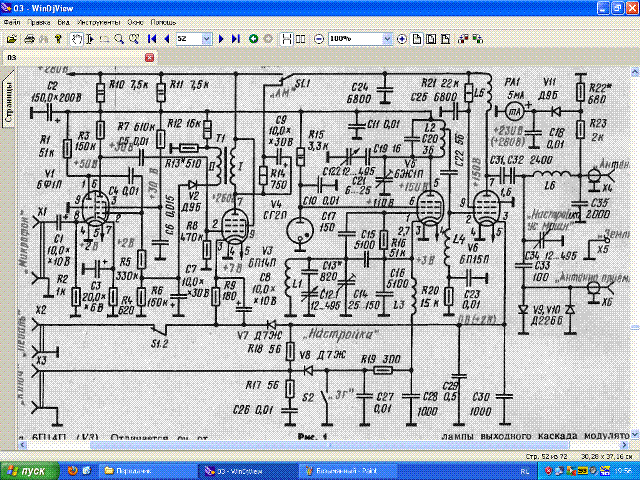Switch to the Paint taskbar button
The width and height of the screenshot is (640, 480).
pos(349,471)
